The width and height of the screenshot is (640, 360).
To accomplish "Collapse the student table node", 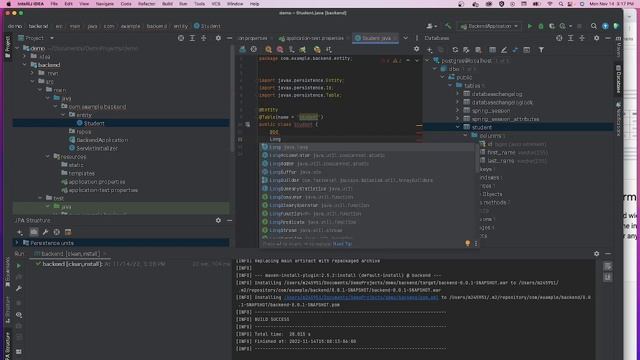I will [x=458, y=127].
